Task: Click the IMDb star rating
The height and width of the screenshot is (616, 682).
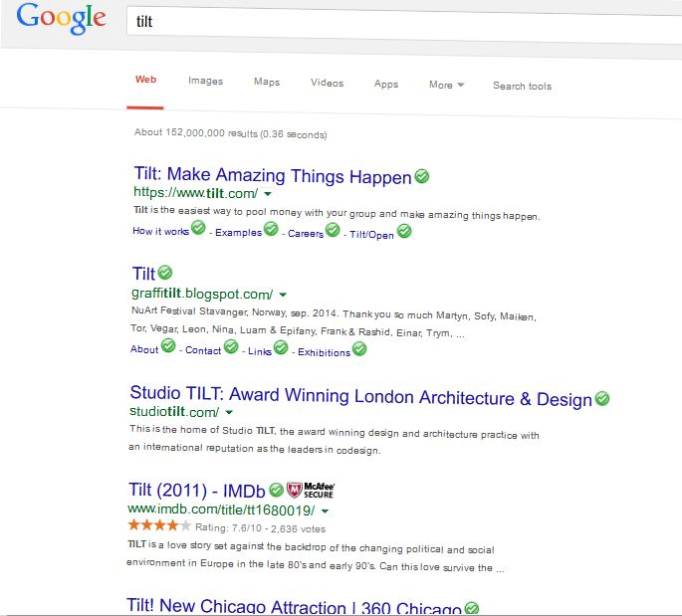Action: [x=159, y=525]
